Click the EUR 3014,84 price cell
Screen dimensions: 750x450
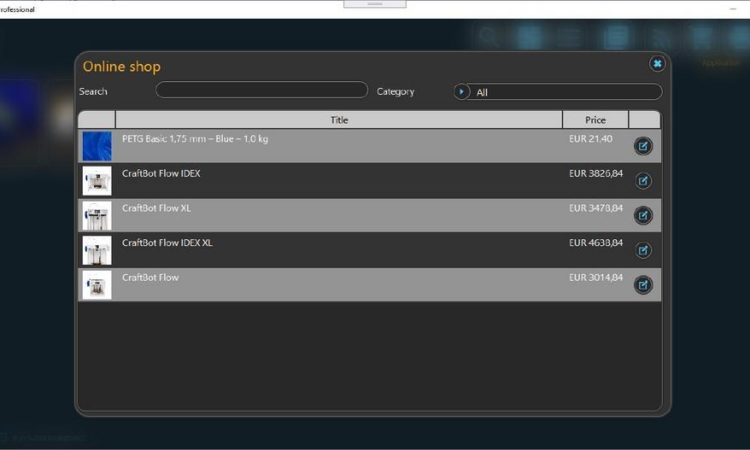point(596,277)
